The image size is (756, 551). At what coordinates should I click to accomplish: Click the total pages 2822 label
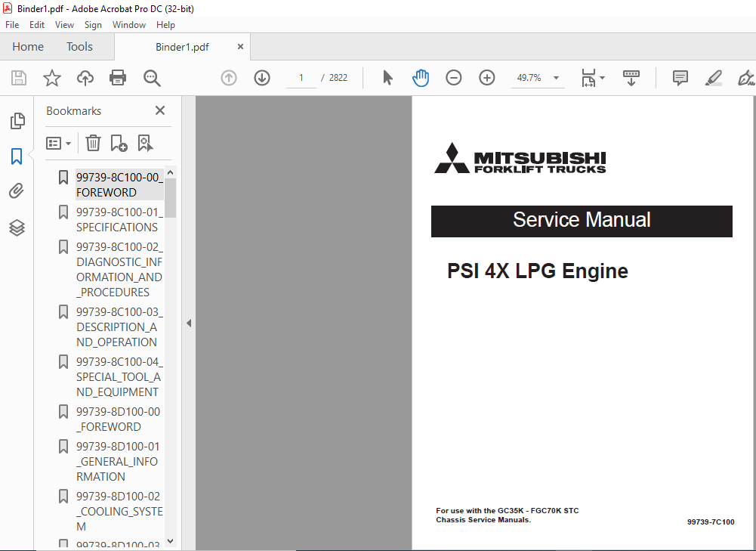pos(338,78)
